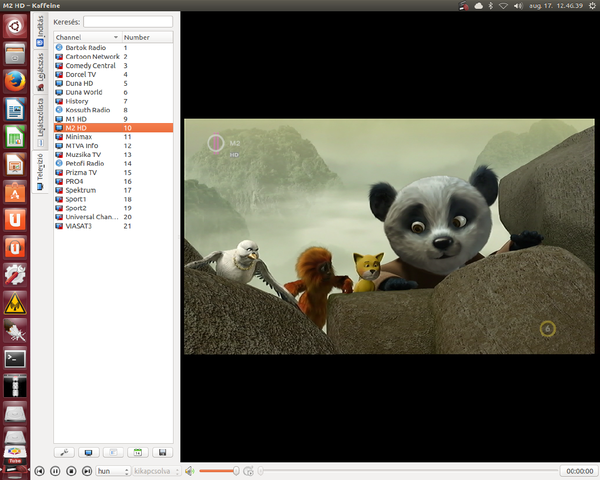Select Sport2 channel
Viewport: 600px width, 480px height.
pos(113,208)
